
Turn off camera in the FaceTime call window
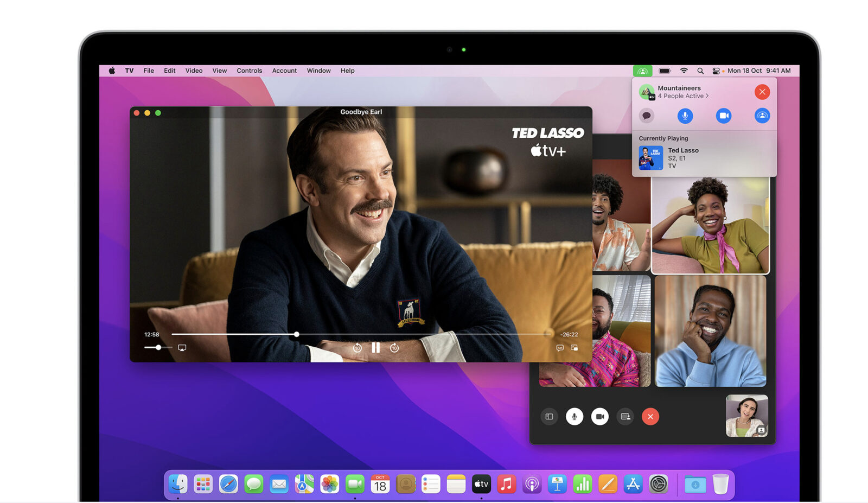click(599, 417)
